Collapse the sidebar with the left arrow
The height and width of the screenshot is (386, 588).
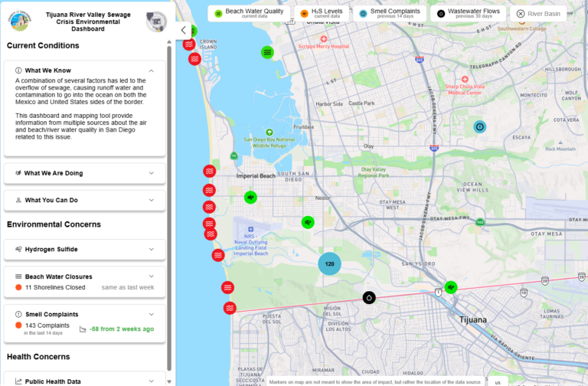(184, 31)
